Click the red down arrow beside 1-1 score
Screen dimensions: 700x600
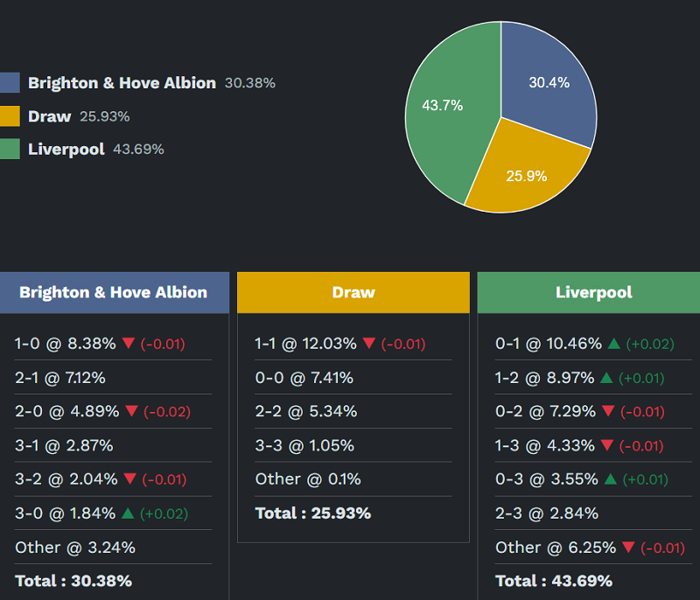pos(369,345)
